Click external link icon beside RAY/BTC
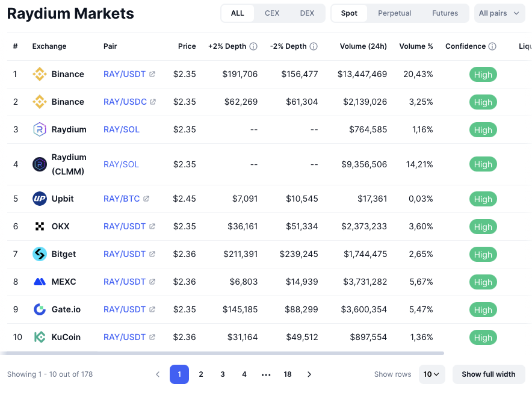The width and height of the screenshot is (532, 393). pyautogui.click(x=146, y=199)
